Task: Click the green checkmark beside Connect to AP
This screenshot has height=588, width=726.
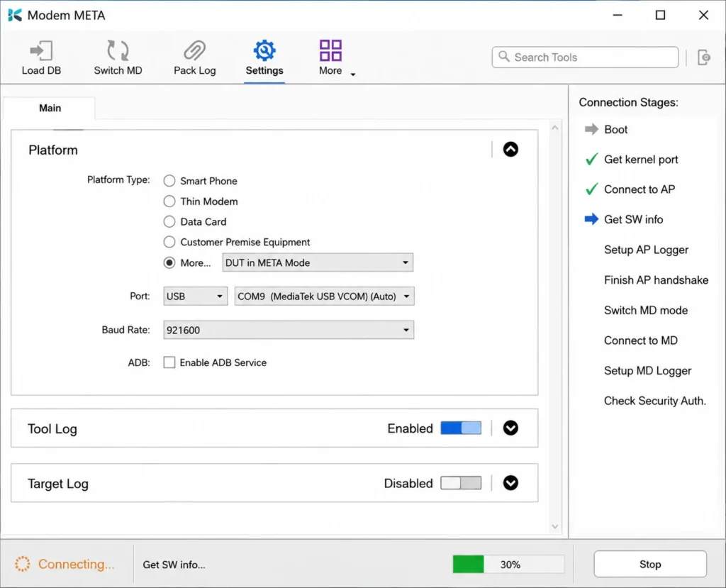Action: point(591,189)
